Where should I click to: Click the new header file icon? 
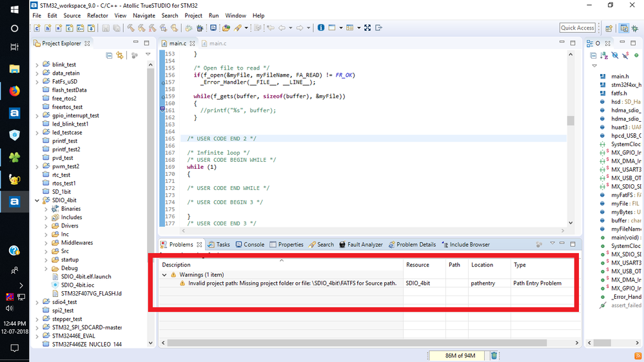(48, 28)
